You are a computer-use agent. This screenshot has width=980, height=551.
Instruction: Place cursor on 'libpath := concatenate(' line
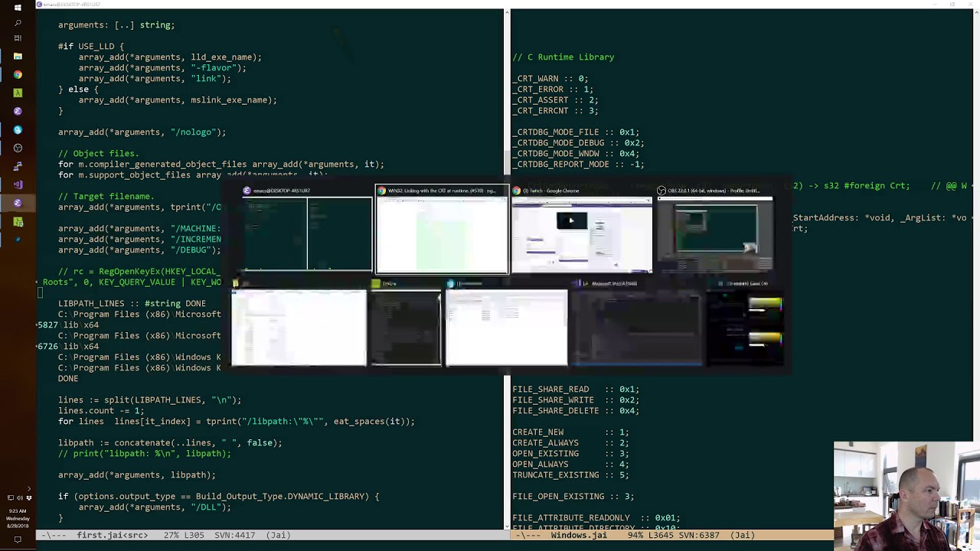(x=170, y=443)
